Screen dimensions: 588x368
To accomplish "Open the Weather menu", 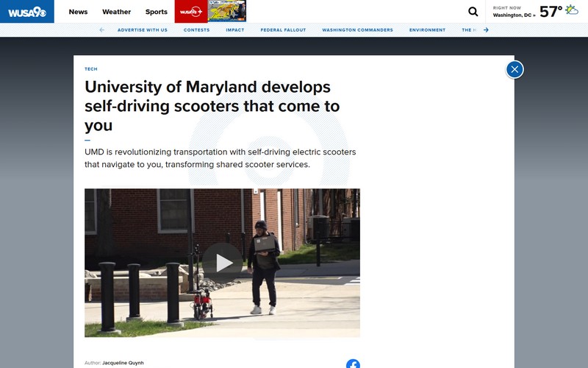I will point(117,12).
